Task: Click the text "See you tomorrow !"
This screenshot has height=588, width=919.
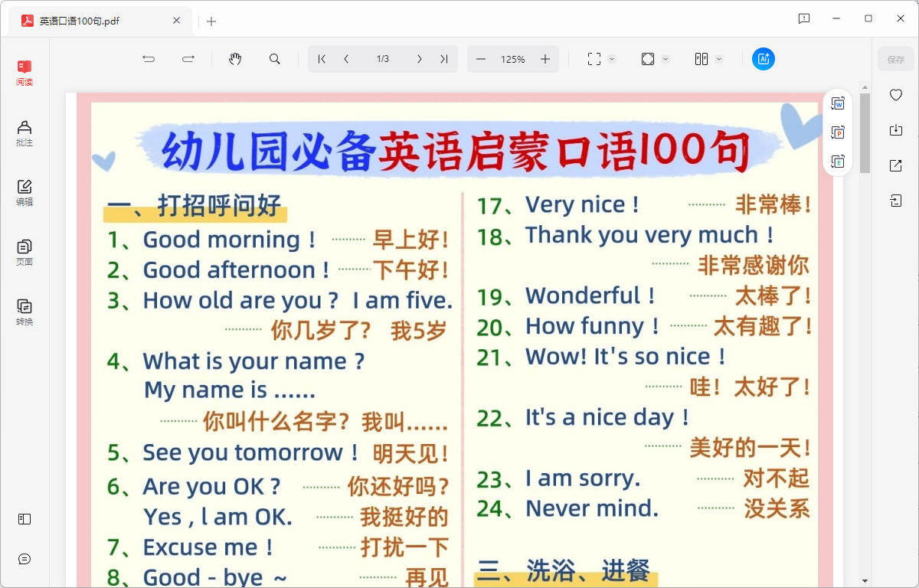Action: click(251, 452)
